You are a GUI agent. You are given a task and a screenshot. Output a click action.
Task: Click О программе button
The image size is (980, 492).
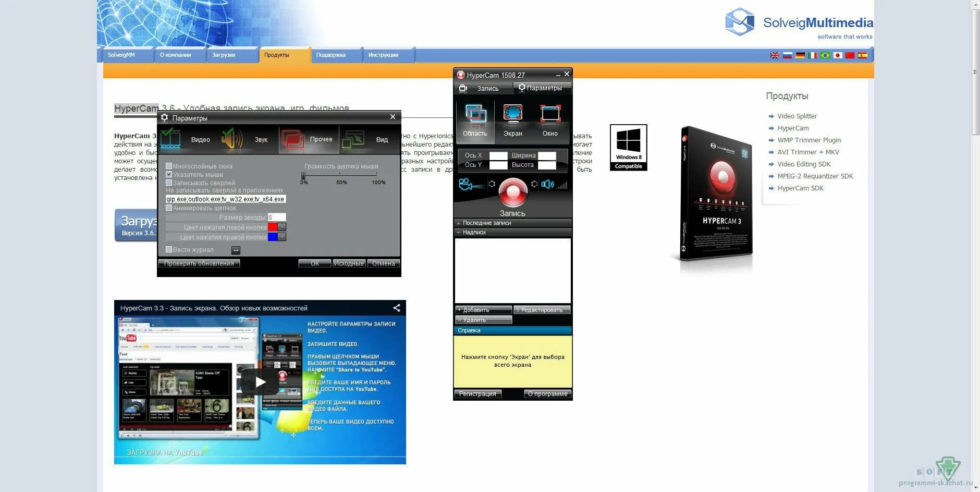pos(548,394)
